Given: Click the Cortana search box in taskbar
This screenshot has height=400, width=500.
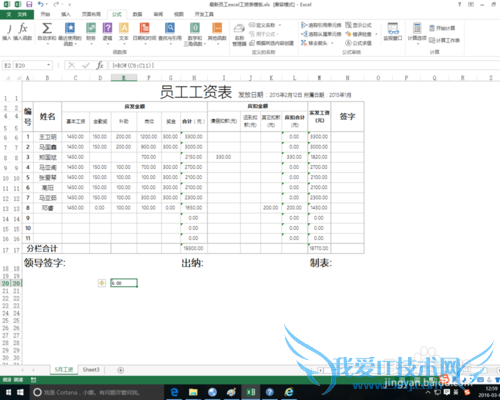Looking at the screenshot, I should (x=97, y=392).
